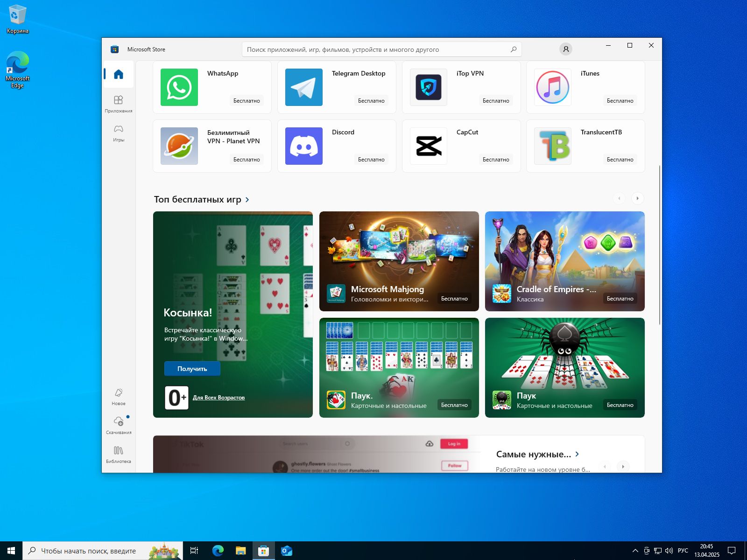Image resolution: width=747 pixels, height=560 pixels.
Task: Open the Telegram Desktop app icon
Action: pos(304,87)
